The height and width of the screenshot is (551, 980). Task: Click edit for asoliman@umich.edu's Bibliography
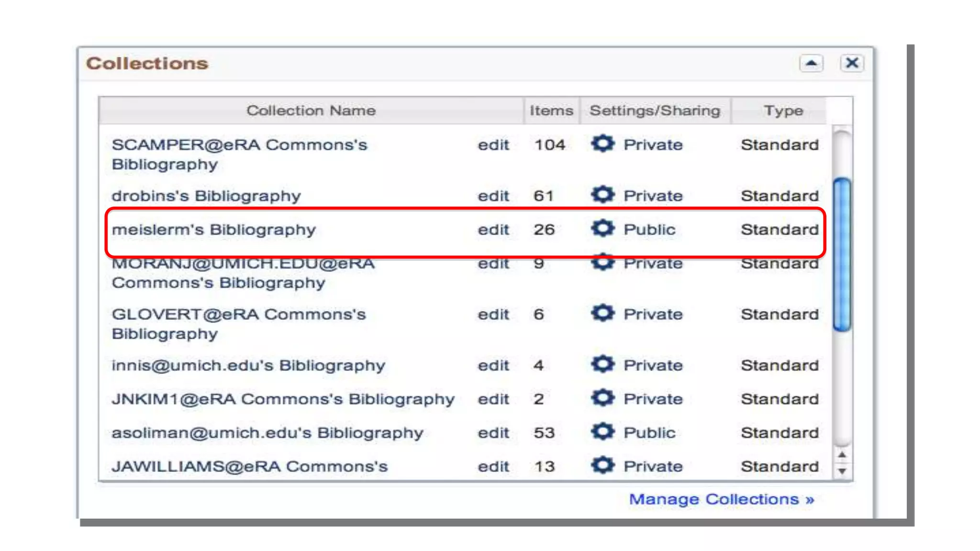[493, 433]
